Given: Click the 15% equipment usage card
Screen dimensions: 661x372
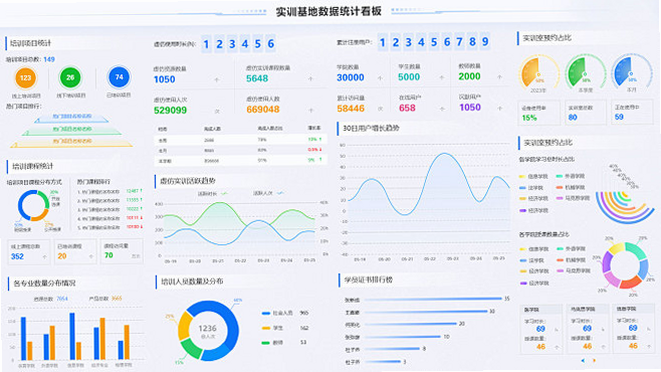Looking at the screenshot, I should coord(539,113).
